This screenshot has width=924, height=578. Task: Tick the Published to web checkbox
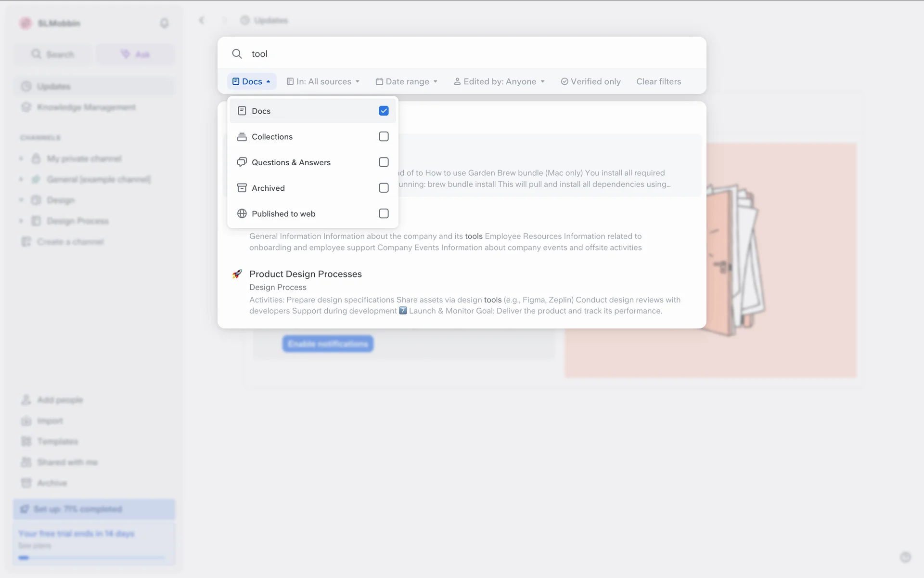(384, 213)
